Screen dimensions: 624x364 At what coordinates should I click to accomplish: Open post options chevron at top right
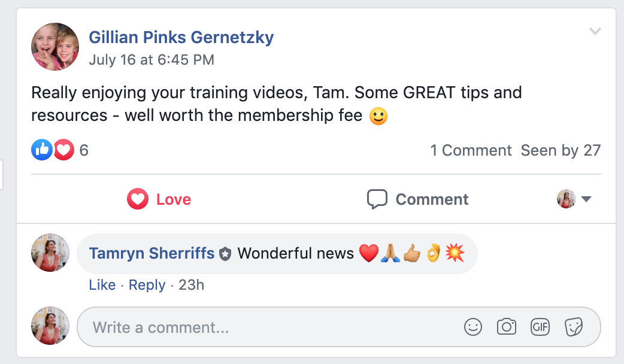[x=595, y=31]
